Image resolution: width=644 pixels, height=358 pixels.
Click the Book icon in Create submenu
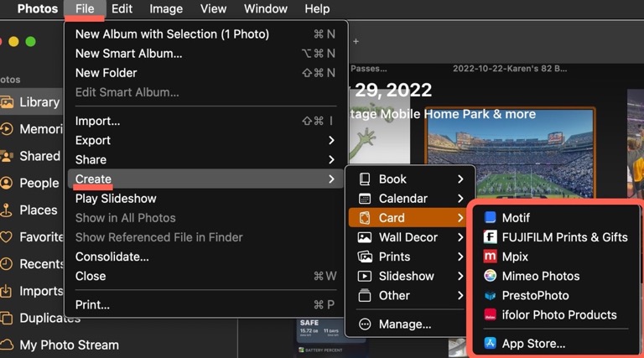coord(365,179)
